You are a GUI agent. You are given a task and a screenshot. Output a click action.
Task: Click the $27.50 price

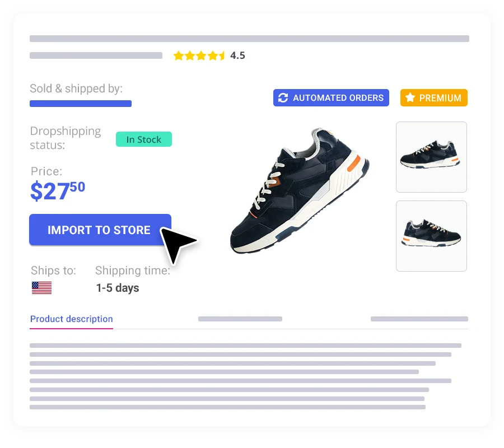58,191
